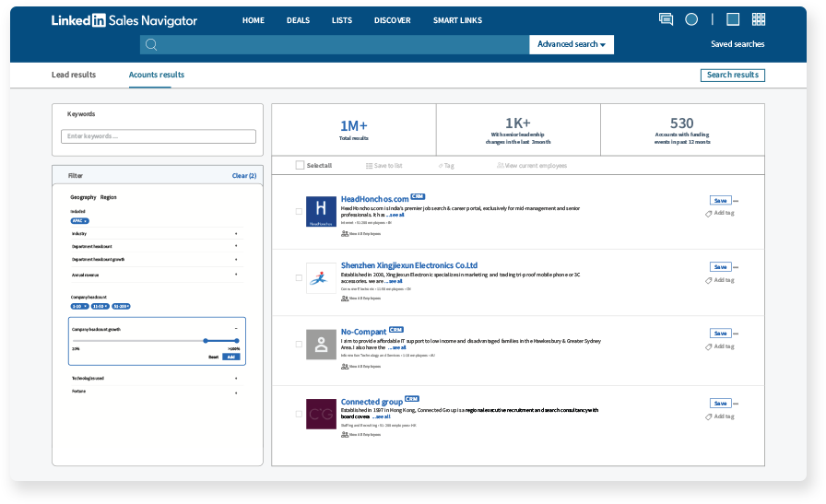
Task: Click the square icon in top bar
Action: [x=732, y=19]
